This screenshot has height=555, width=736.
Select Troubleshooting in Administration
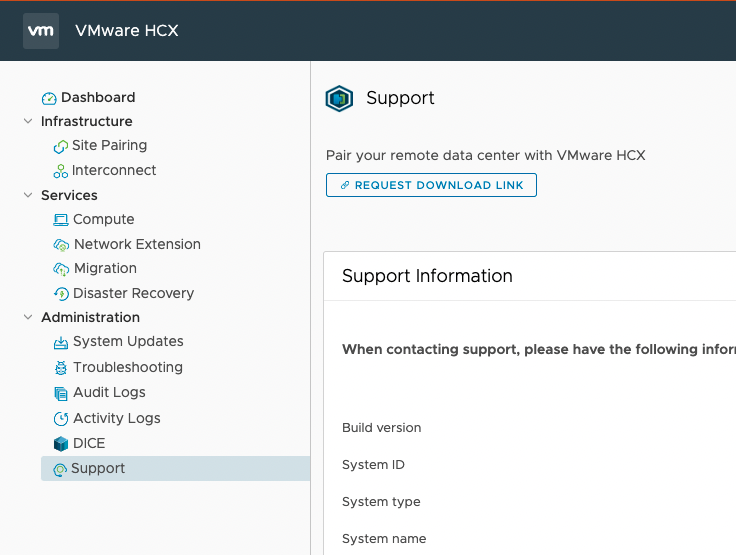click(x=128, y=367)
